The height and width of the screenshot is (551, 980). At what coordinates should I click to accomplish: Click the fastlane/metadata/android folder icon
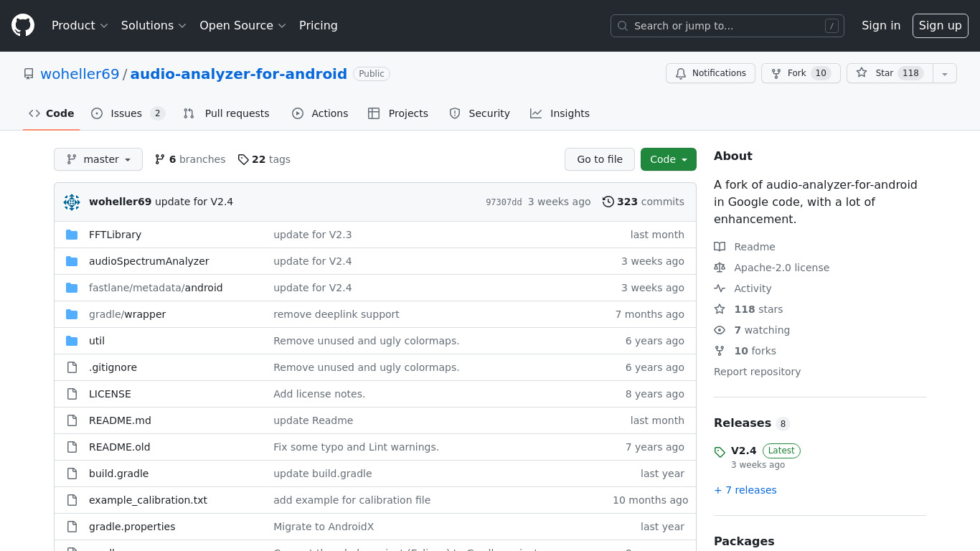(72, 288)
